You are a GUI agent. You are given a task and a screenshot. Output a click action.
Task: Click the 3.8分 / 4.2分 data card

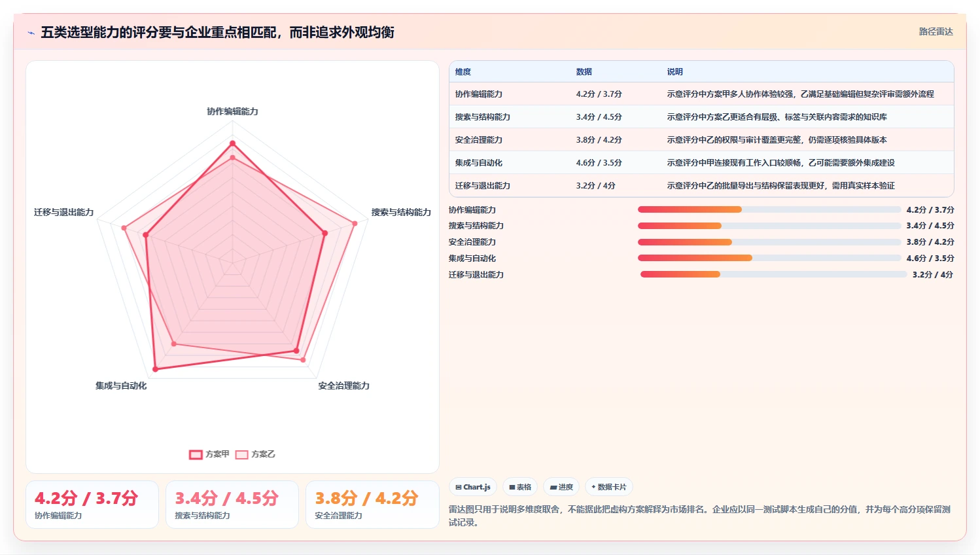372,505
